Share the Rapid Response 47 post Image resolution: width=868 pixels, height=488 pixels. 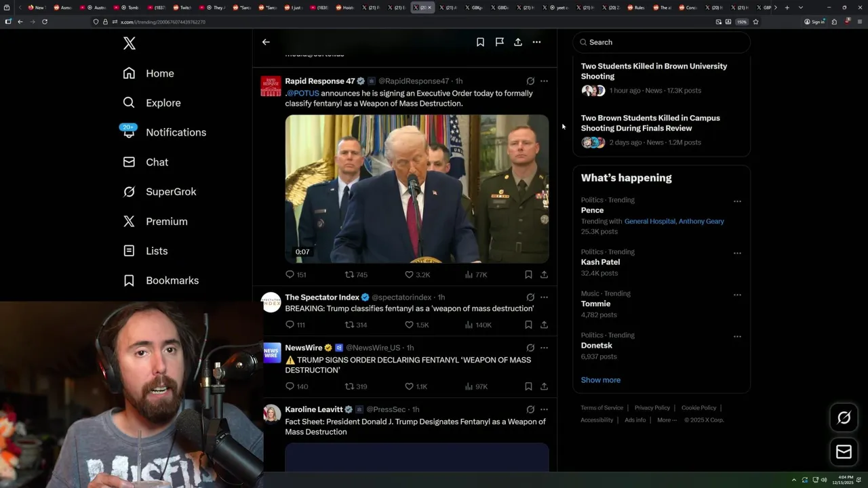pyautogui.click(x=544, y=274)
